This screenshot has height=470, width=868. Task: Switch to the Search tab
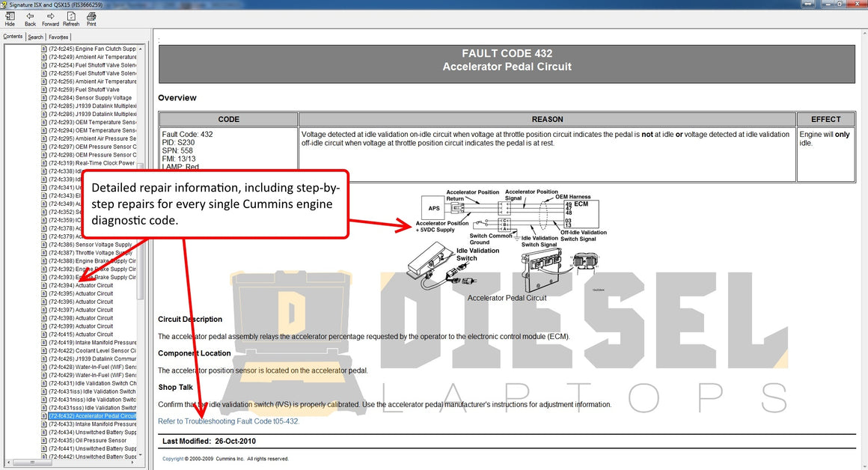[x=35, y=36]
